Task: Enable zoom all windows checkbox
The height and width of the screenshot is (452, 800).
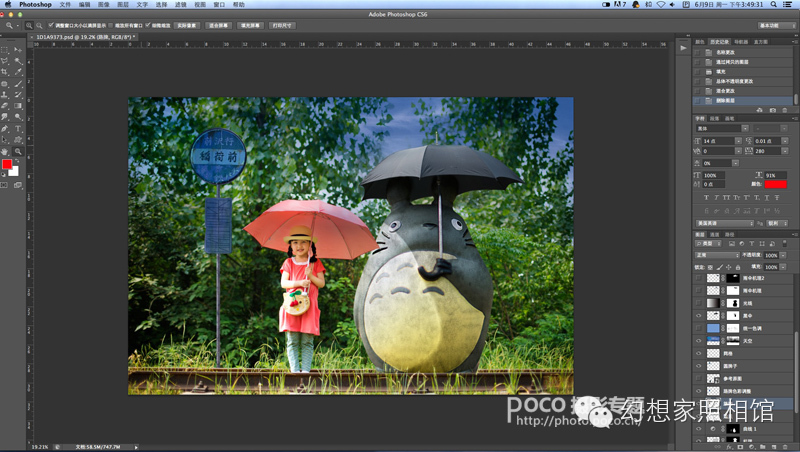Action: point(111,25)
